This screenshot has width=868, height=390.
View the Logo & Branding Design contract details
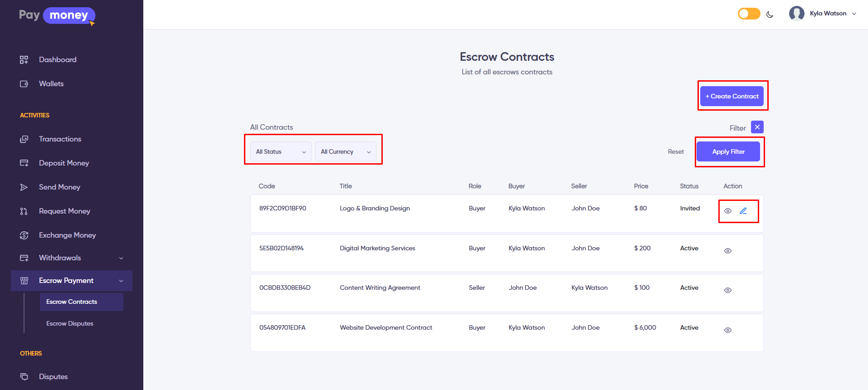point(728,211)
